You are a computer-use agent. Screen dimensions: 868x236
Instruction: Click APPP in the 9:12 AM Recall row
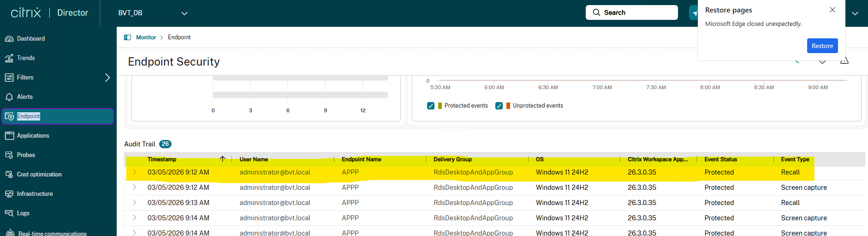(x=350, y=172)
